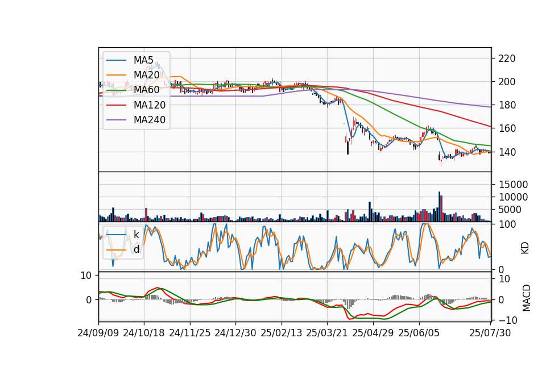Click the 24/12/30 date axis label
This screenshot has height=392, width=546.
coord(235,333)
